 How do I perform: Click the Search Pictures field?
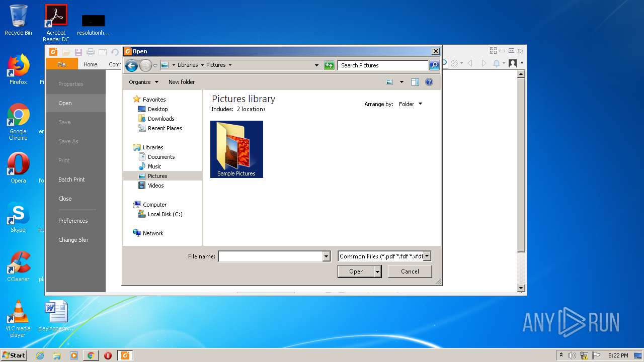coord(383,65)
